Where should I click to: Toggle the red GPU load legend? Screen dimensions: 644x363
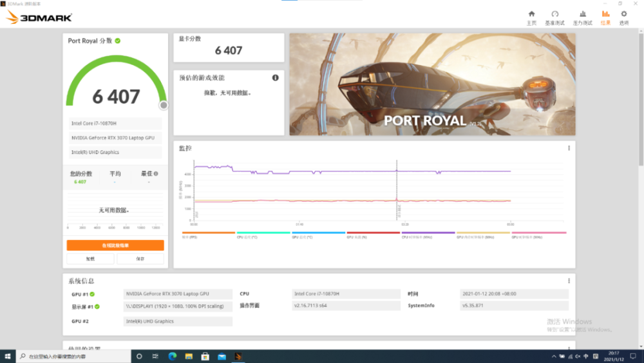374,235
